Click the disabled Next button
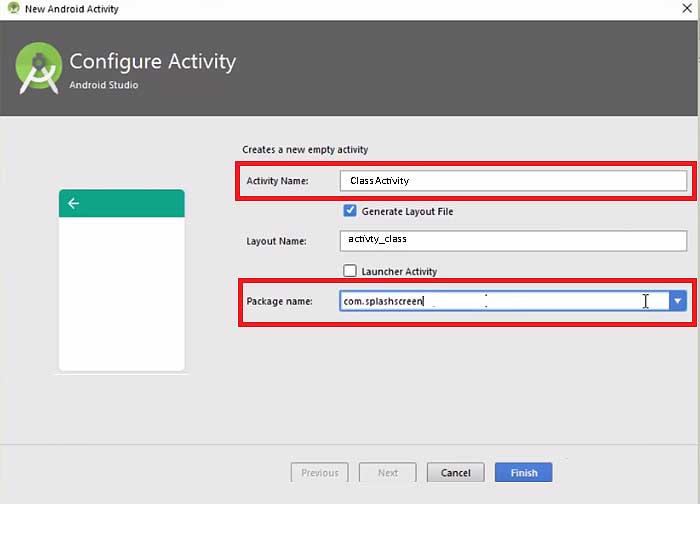Image resolution: width=700 pixels, height=545 pixels. (388, 472)
